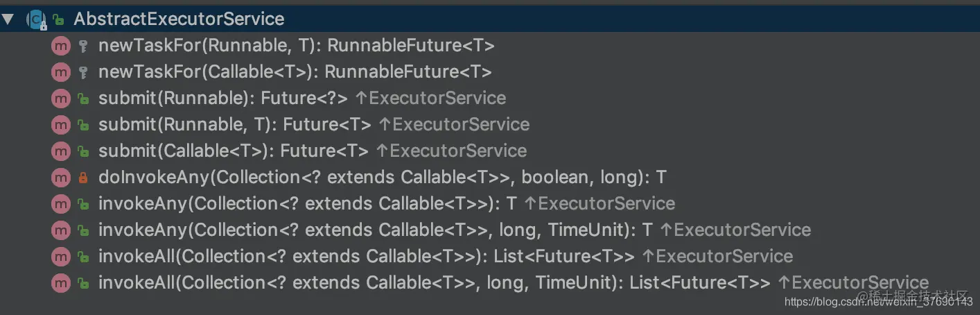Image resolution: width=980 pixels, height=315 pixels.
Task: Click method icon of newTaskFor(Runnable, T)
Action: coord(61,46)
